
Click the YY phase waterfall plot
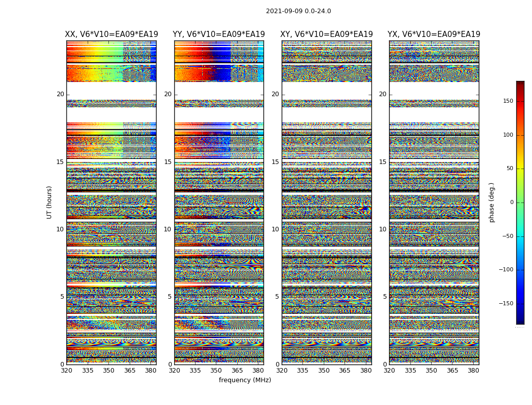(x=219, y=202)
